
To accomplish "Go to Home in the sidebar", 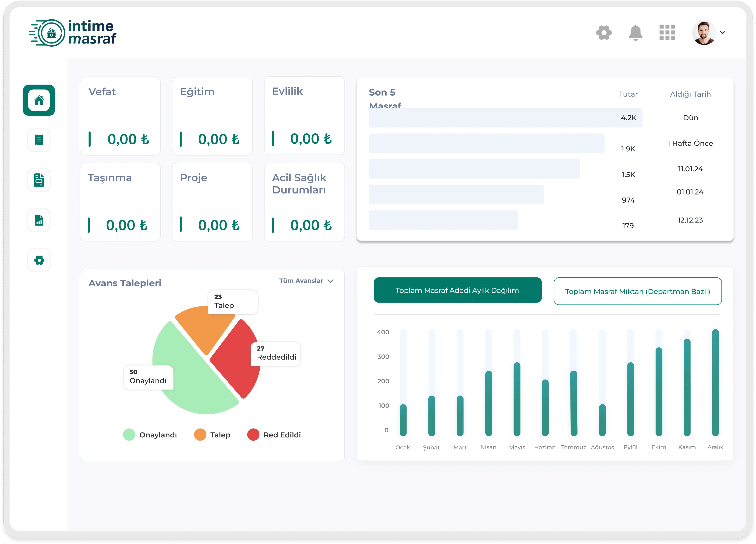I will (x=39, y=100).
